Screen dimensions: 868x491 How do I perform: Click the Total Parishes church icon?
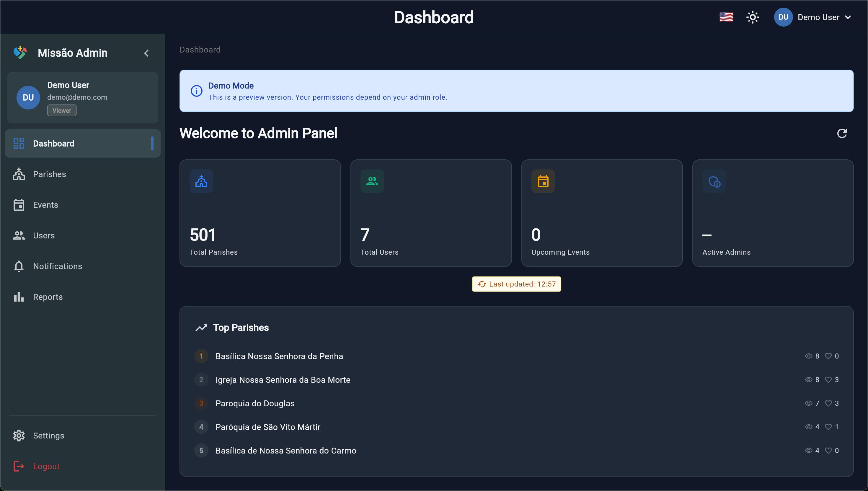click(x=201, y=181)
